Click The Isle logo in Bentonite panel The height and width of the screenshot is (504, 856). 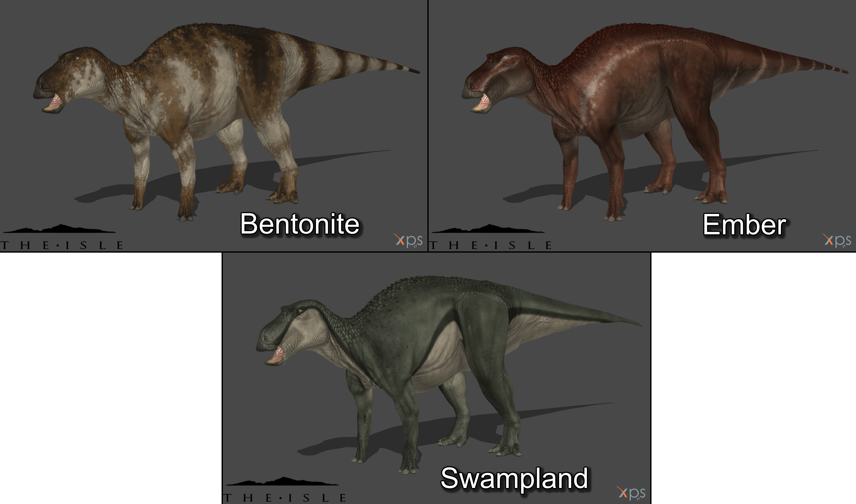point(62,237)
